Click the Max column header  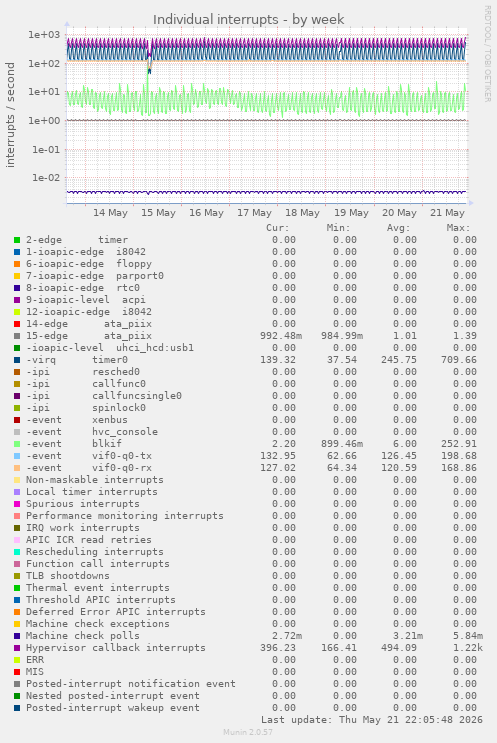point(458,228)
